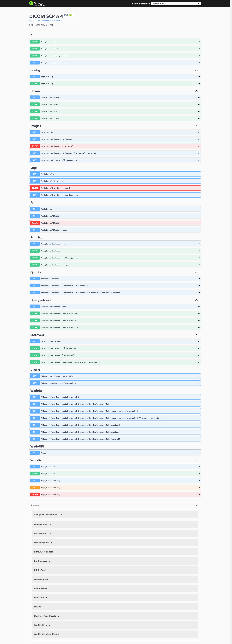This screenshot has width=232, height=644.
Task: Collapse the Auth section
Action: tap(196, 35)
